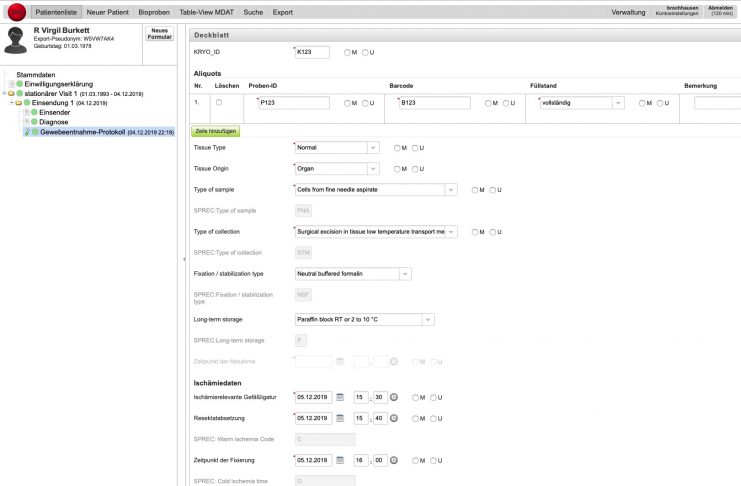741x486 pixels.
Task: Click the KRYO_ID input field
Action: pos(312,52)
